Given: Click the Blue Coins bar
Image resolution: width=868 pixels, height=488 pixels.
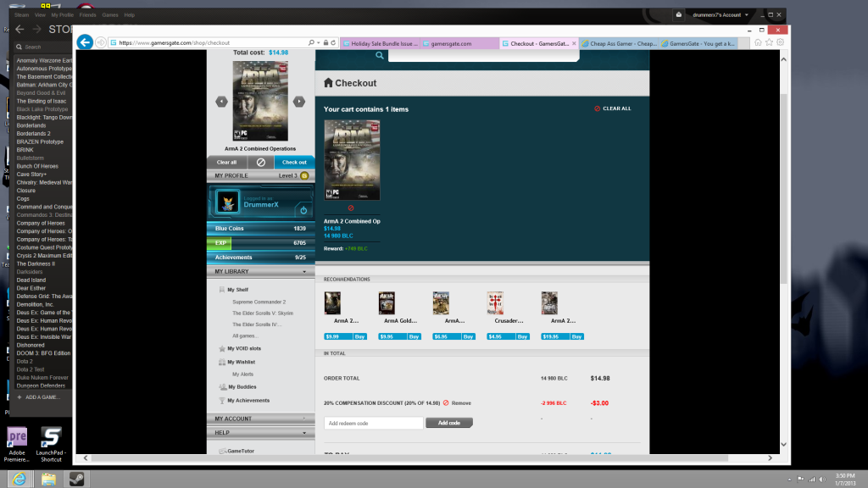Looking at the screenshot, I should pos(261,228).
